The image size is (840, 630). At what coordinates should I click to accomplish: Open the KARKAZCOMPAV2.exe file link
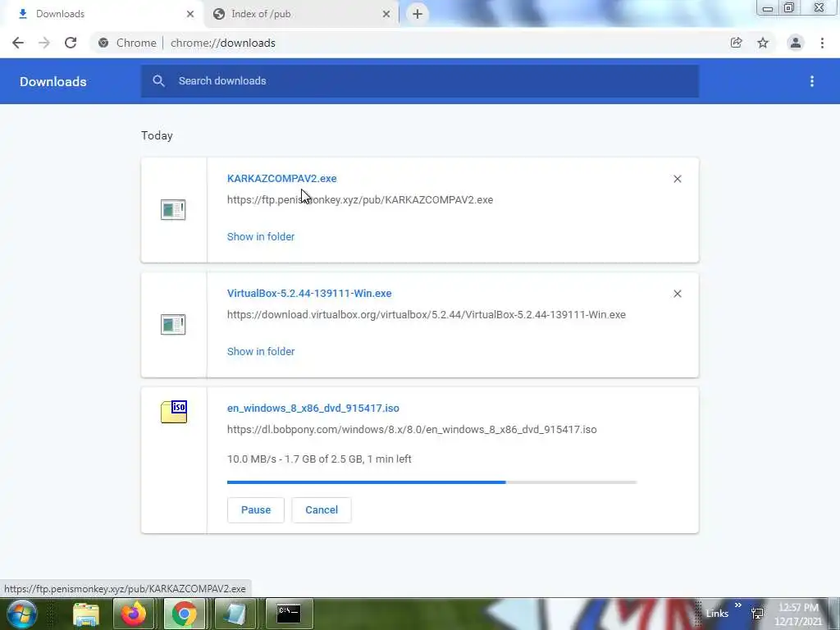tap(282, 178)
